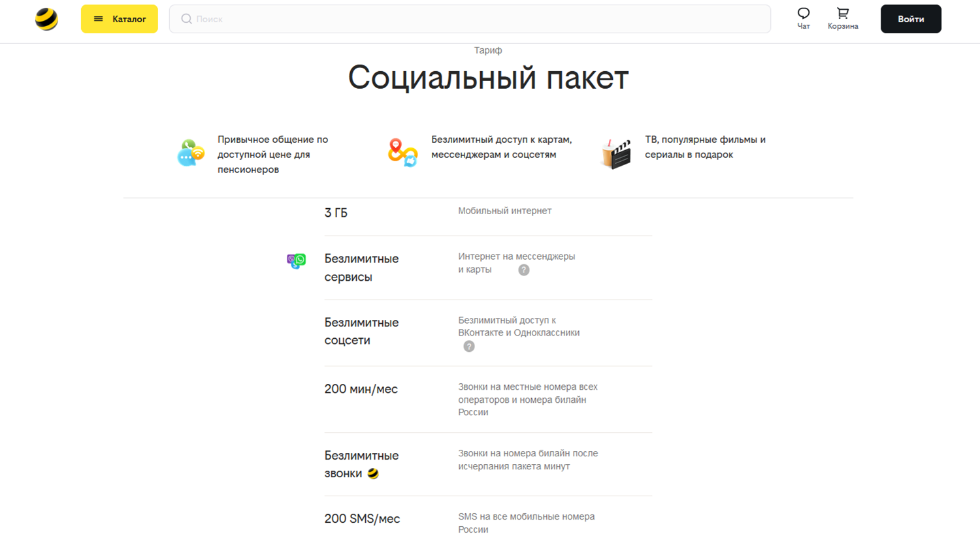Screen dimensions: 980x549
Task: Click the Социальный пакет heading
Action: [x=488, y=78]
